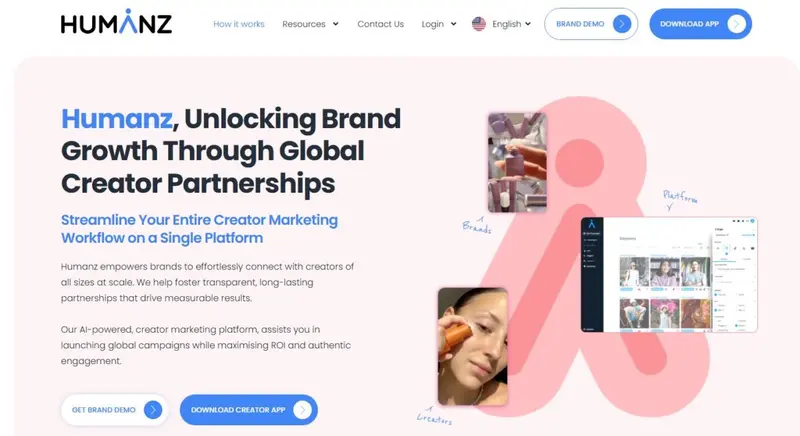This screenshot has width=800, height=436.
Task: Open the Resources menu item
Action: [x=304, y=24]
